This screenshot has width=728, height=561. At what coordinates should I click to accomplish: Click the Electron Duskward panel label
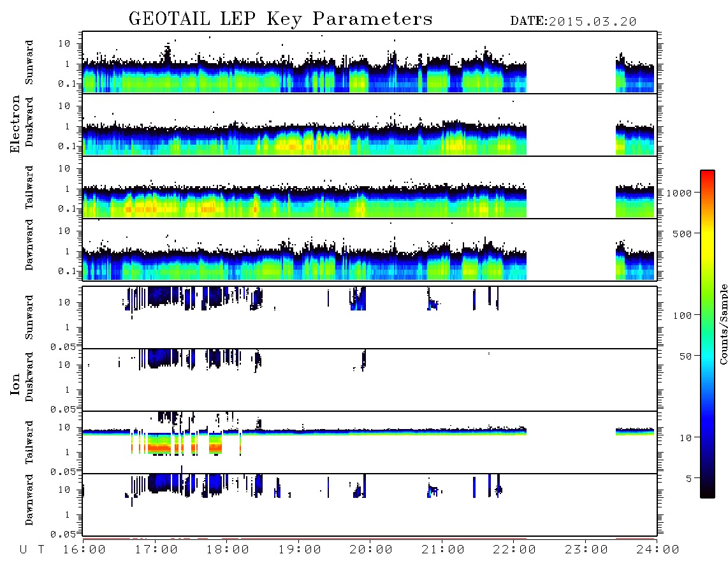coord(29,122)
